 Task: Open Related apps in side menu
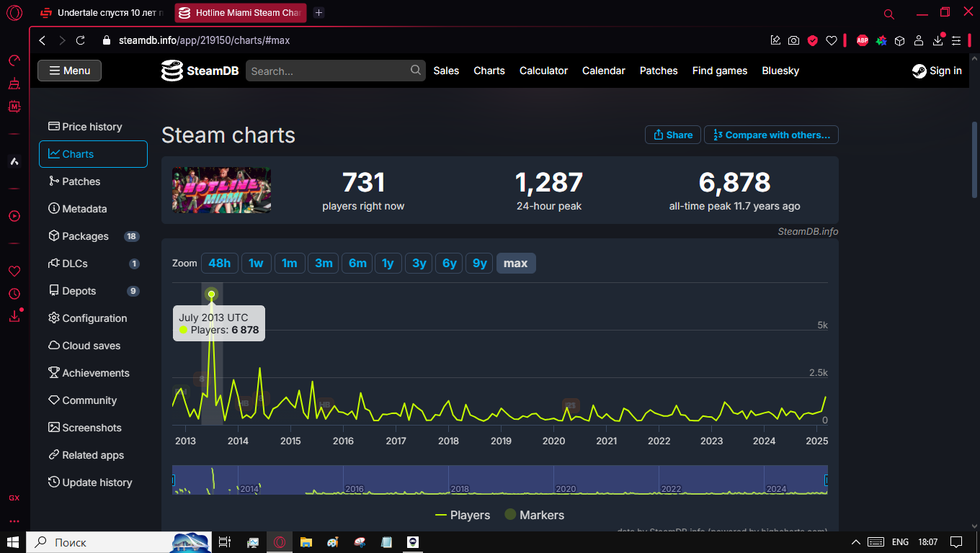pos(93,455)
